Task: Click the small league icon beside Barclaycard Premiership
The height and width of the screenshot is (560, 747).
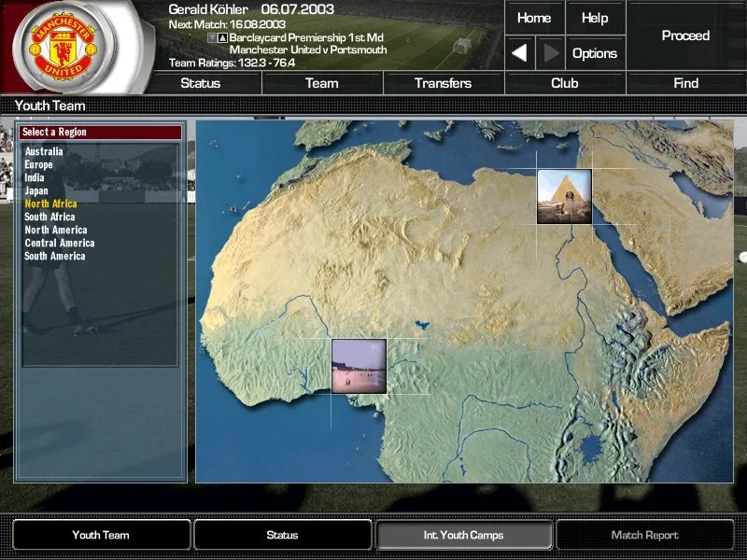Action: 222,38
